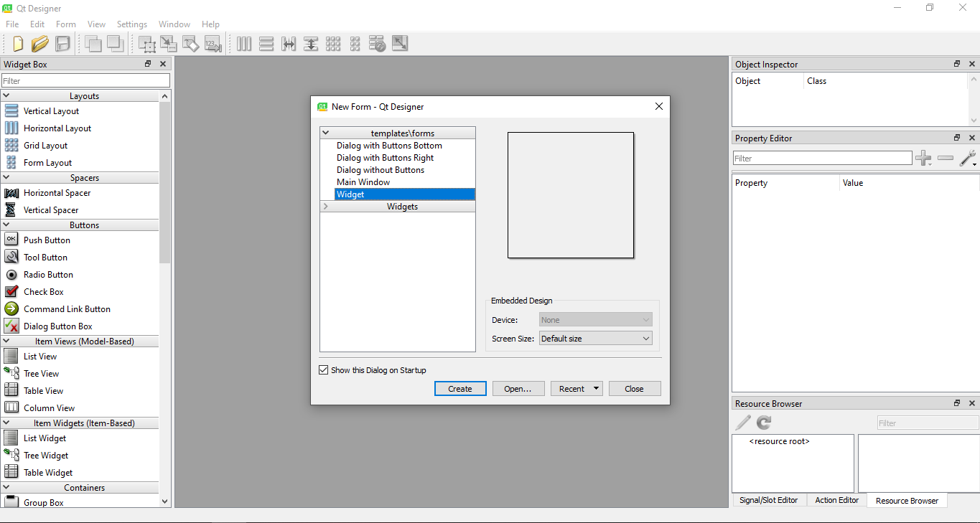The image size is (980, 523).
Task: Open the Edit menu
Action: (x=37, y=24)
